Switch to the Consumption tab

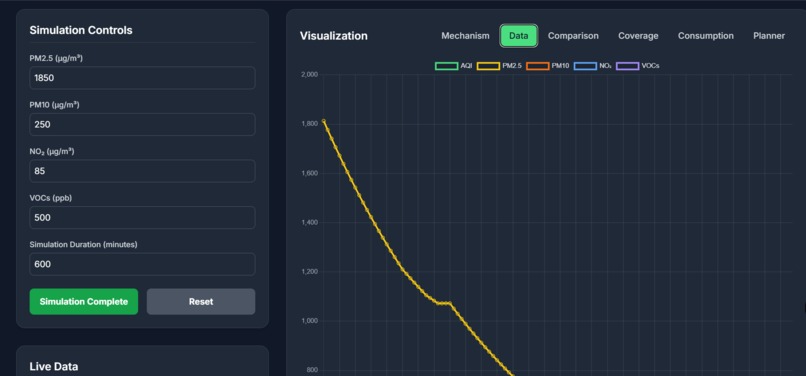[x=705, y=36]
